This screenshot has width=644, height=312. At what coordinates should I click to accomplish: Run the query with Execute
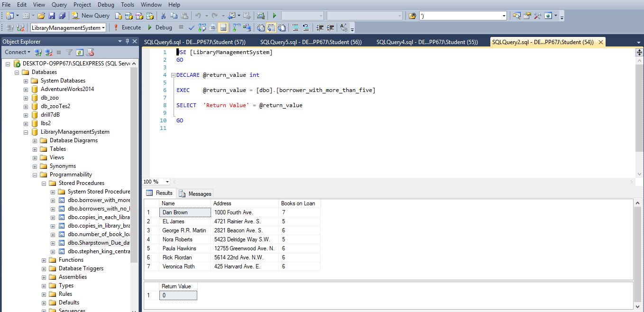(x=127, y=28)
